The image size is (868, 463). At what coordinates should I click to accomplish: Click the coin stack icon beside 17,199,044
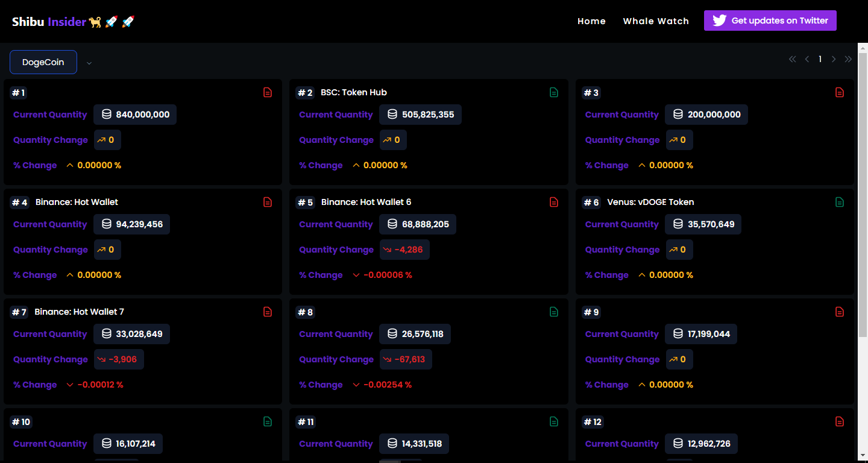(678, 334)
